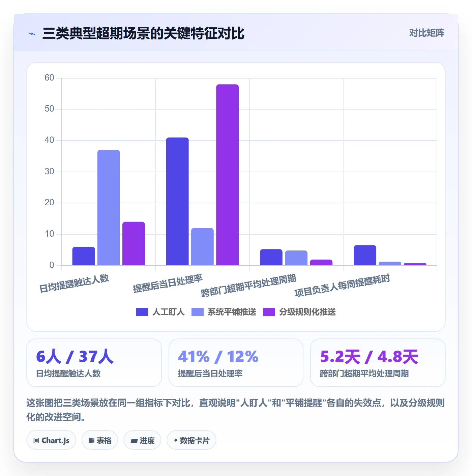Click the light blue bar in 提醒后当日处理率 group
Viewport: 472px width, 476px height.
(202, 247)
